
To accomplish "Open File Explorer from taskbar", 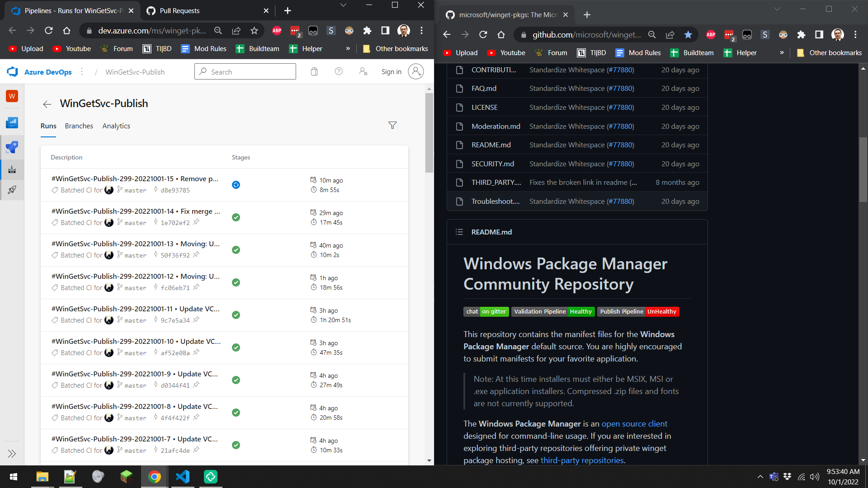I will (x=42, y=477).
